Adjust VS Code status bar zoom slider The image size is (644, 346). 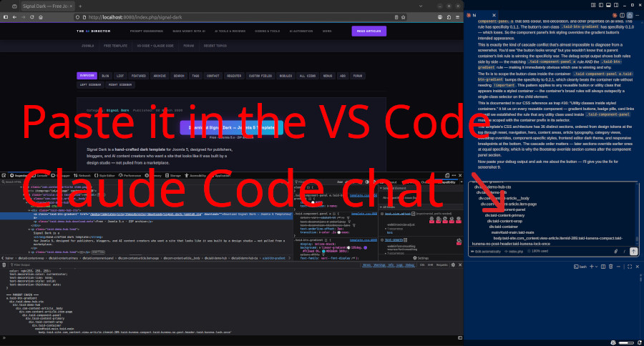click(x=626, y=342)
